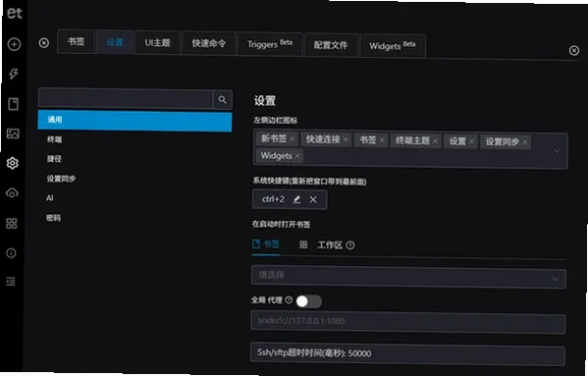Screen dimensions: 588x376
Task: Click the Ssh/sftp timeout input field
Action: (407, 353)
